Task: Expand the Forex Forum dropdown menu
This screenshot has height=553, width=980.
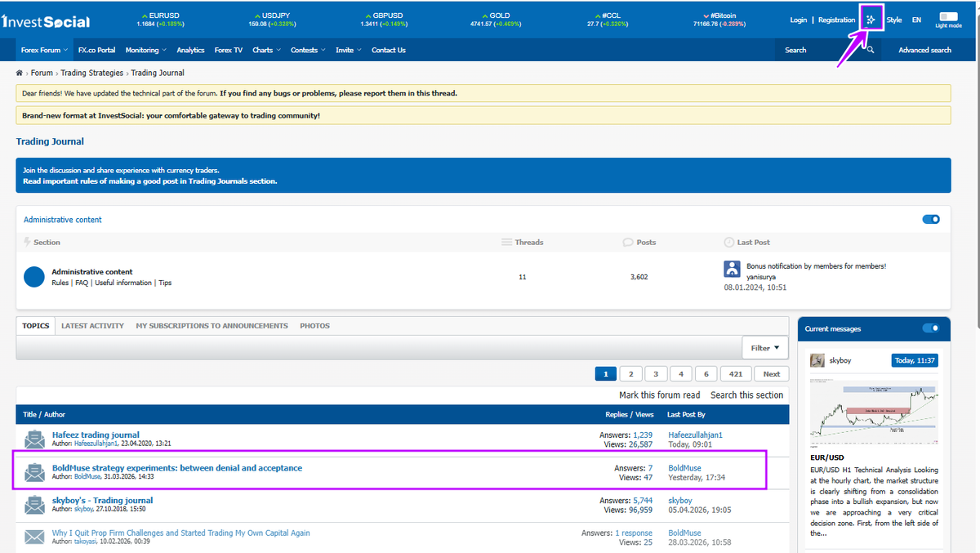Action: coord(44,50)
